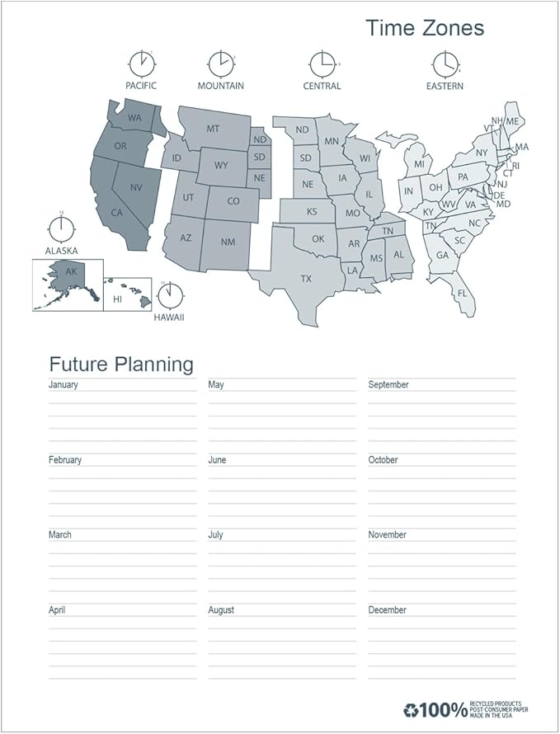Click the Central time zone clock icon
560x734 pixels.
(x=322, y=64)
